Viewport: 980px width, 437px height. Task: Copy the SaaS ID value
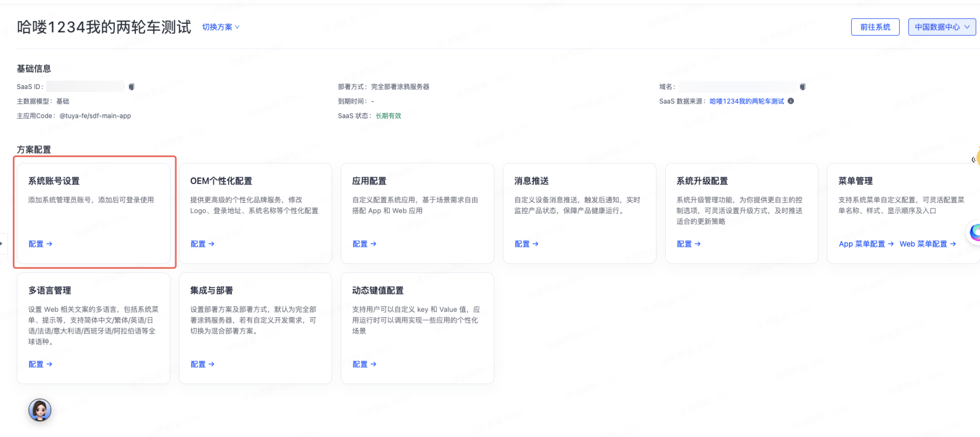[x=131, y=86]
